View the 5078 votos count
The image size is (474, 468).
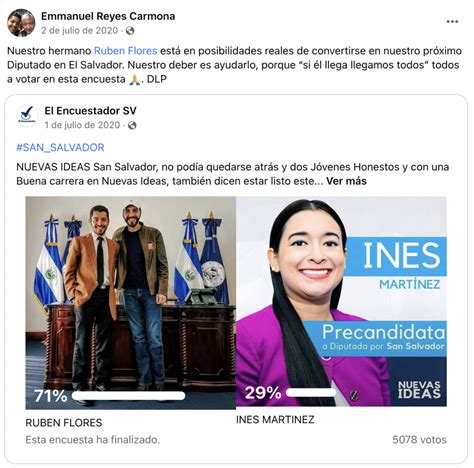coord(419,440)
